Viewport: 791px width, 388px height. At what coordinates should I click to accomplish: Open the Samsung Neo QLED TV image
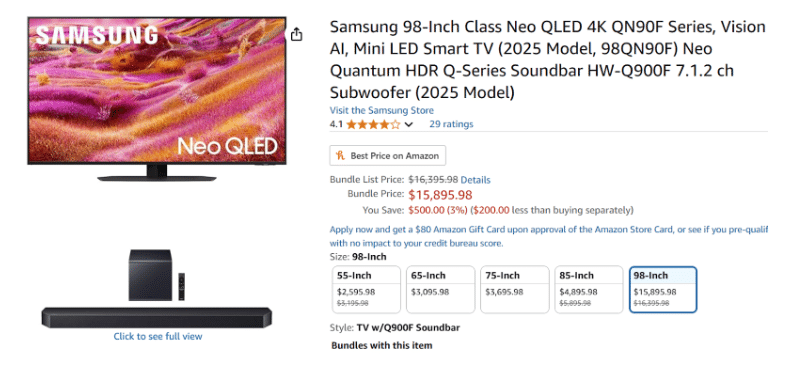[x=157, y=98]
